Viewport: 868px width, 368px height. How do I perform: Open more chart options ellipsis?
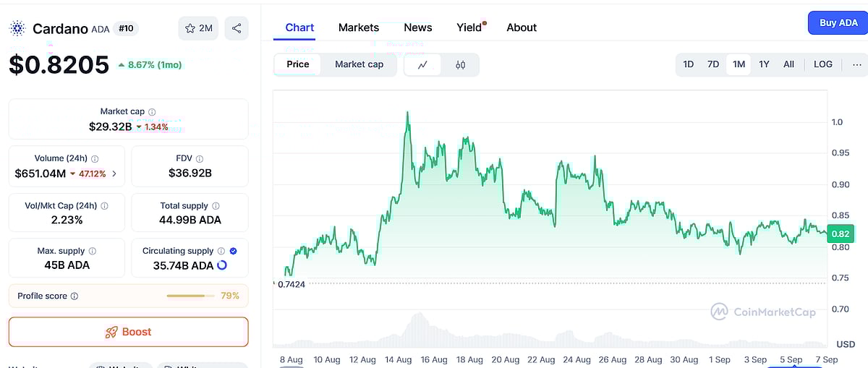857,64
